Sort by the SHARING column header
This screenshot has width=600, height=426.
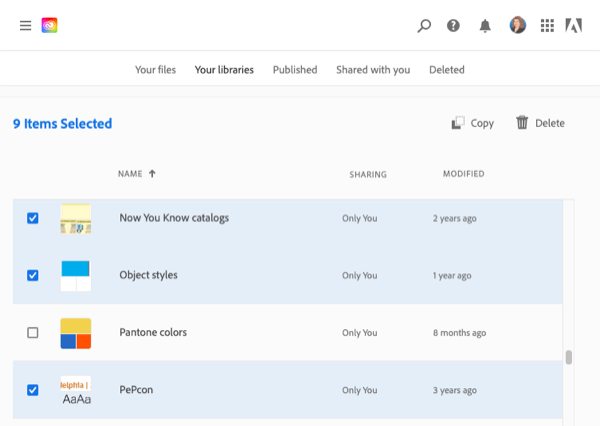click(x=368, y=175)
